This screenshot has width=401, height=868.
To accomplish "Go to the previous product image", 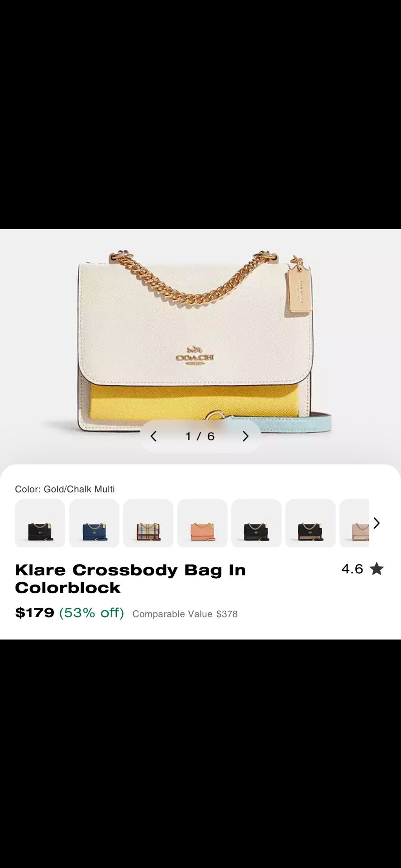I will (x=153, y=436).
